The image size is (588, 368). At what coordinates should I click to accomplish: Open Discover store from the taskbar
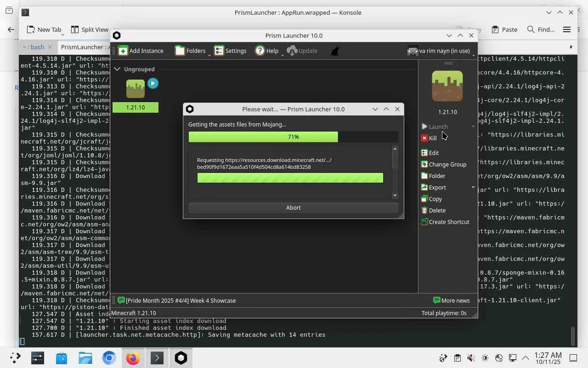tap(62, 358)
